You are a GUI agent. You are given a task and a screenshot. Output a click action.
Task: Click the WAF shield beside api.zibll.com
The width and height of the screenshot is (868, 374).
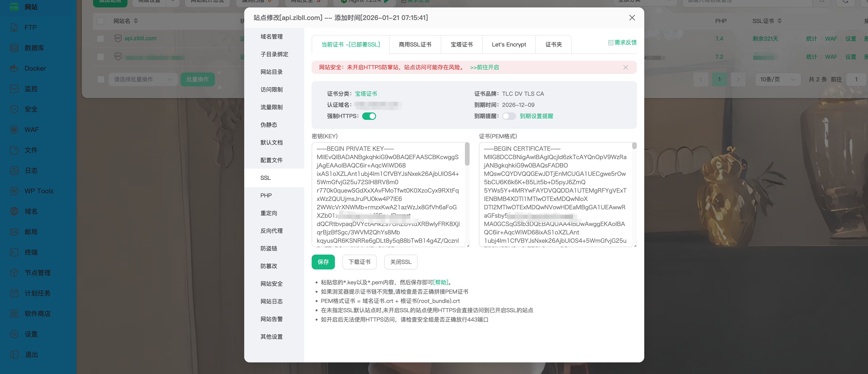[118, 38]
